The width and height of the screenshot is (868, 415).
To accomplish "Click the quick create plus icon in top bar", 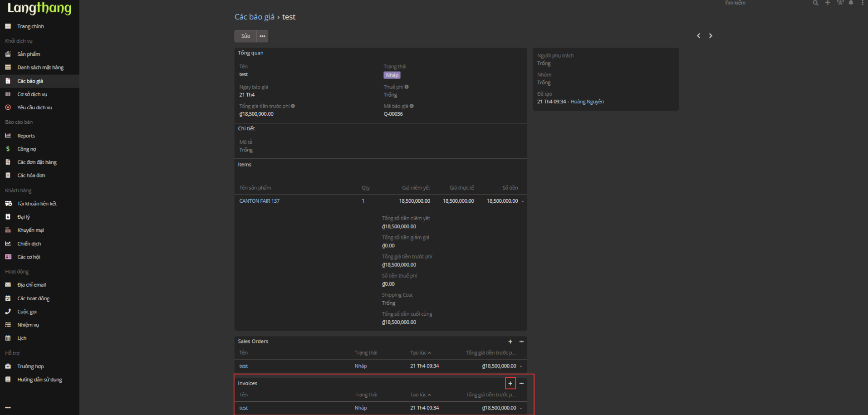I will pyautogui.click(x=827, y=3).
